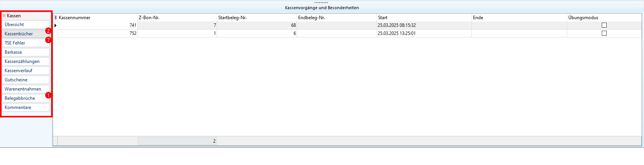Sort by Z-Bon-Nr. column header
Viewport: 644px width, 165px height.
[177, 18]
